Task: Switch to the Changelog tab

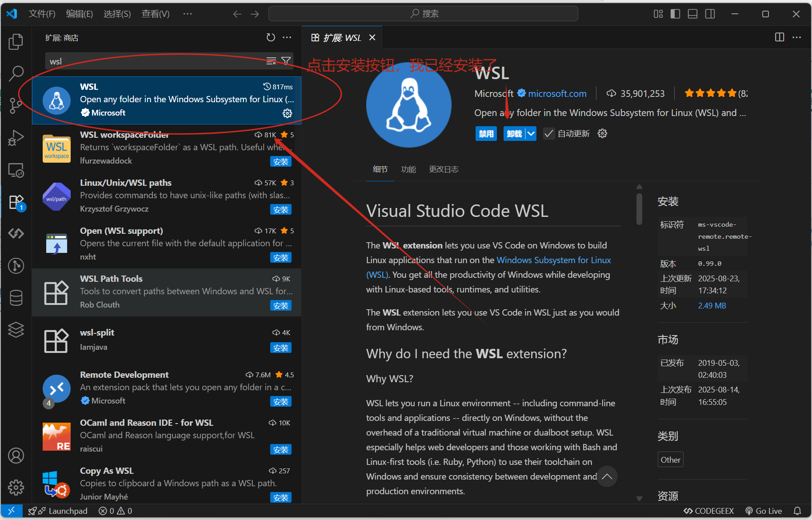Action: (x=444, y=169)
